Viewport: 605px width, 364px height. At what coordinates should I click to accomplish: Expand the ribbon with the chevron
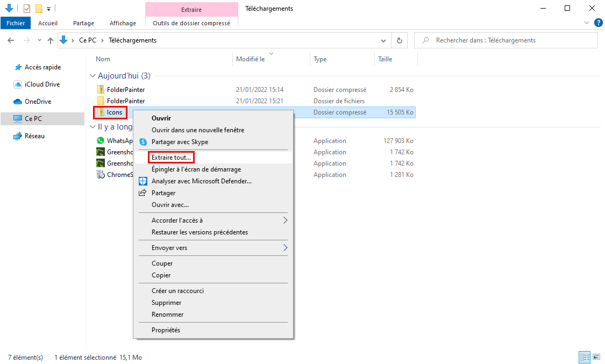point(587,23)
